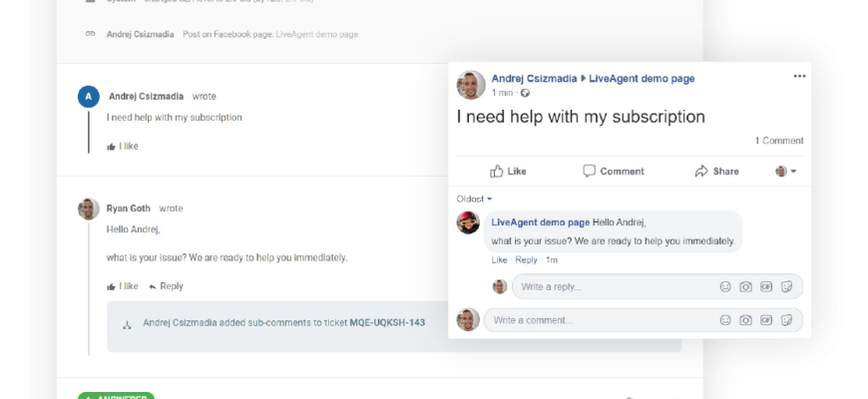Open the profile switcher dropdown beside Share
The width and height of the screenshot is (868, 399).
tap(786, 172)
